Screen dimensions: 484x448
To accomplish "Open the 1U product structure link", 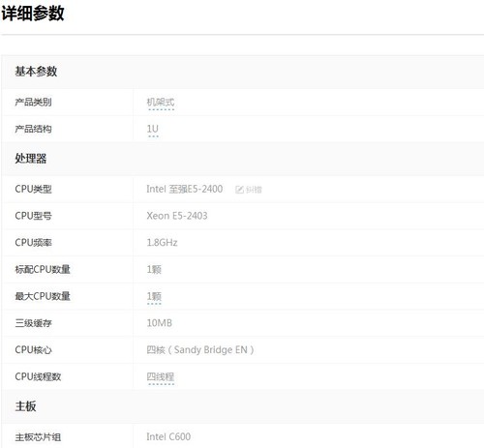I will coord(153,129).
